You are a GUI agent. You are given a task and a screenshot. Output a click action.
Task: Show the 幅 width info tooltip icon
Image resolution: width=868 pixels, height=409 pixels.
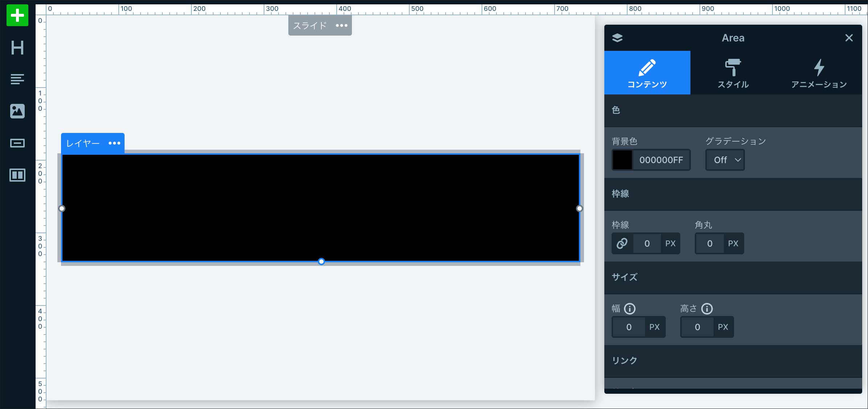coord(630,309)
